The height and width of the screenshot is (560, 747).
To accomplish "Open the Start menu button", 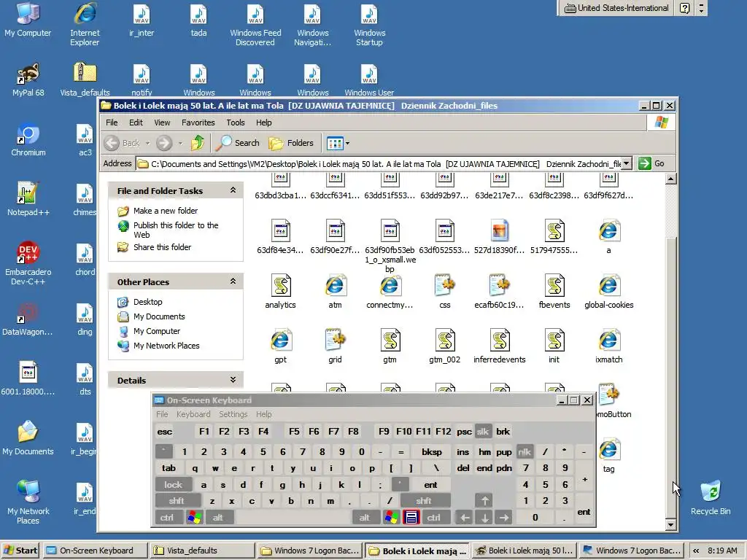I will [20, 551].
